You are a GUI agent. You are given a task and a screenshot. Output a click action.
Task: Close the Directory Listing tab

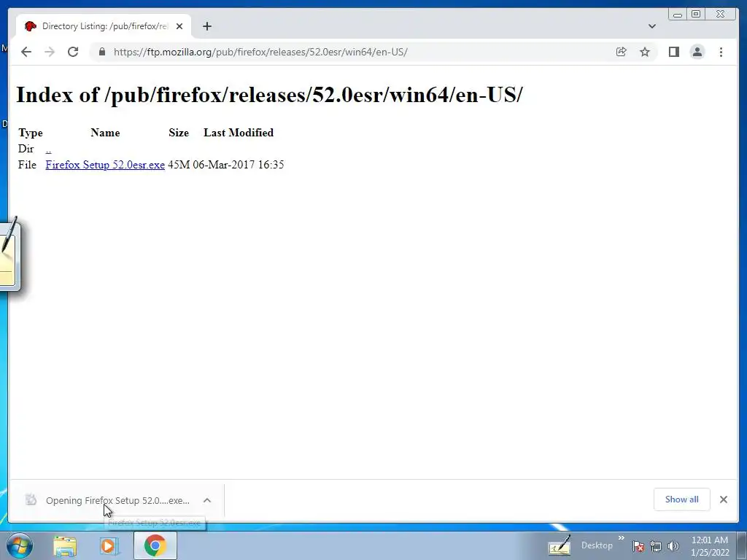[179, 26]
